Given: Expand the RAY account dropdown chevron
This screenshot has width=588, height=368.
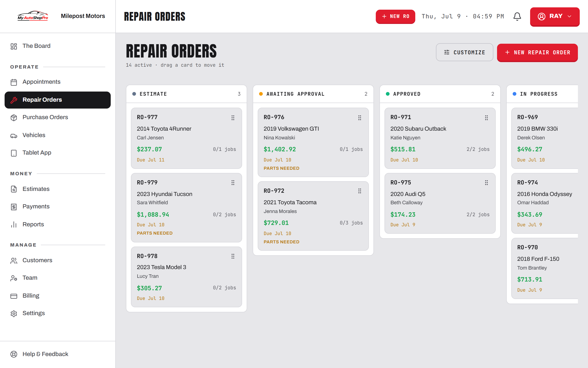Looking at the screenshot, I should 569,16.
